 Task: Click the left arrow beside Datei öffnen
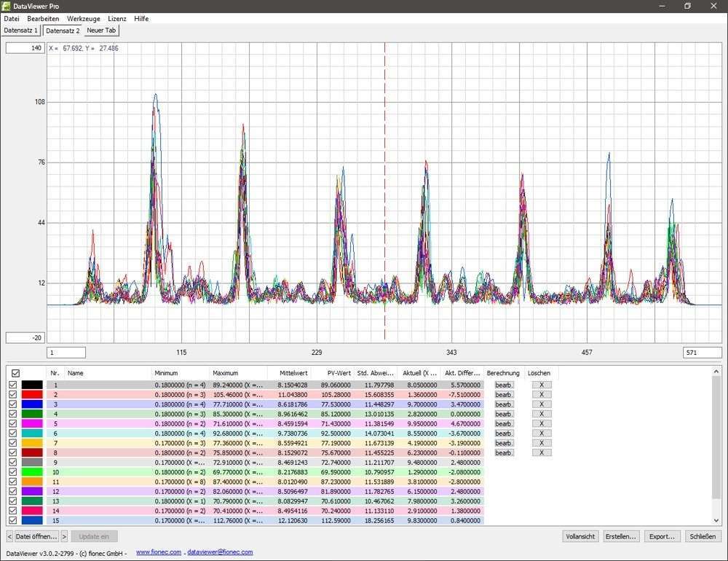point(9,536)
